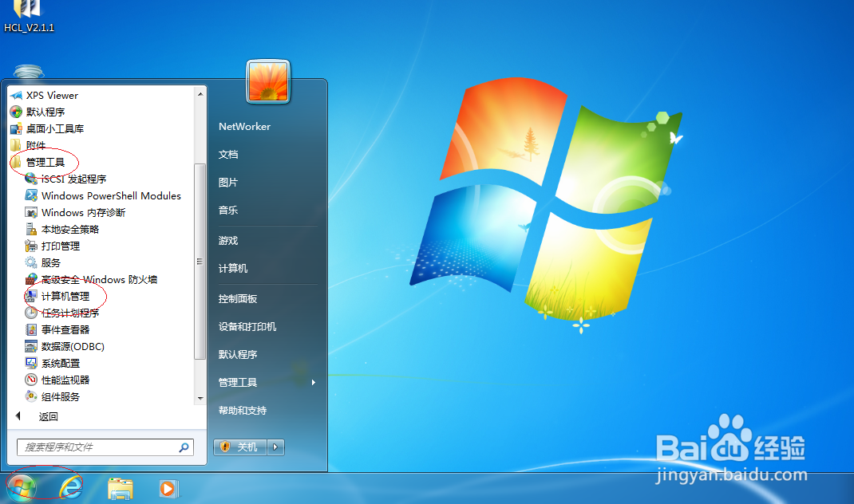Viewport: 854px width, 504px height.
Task: Click the user account picture
Action: (x=268, y=81)
